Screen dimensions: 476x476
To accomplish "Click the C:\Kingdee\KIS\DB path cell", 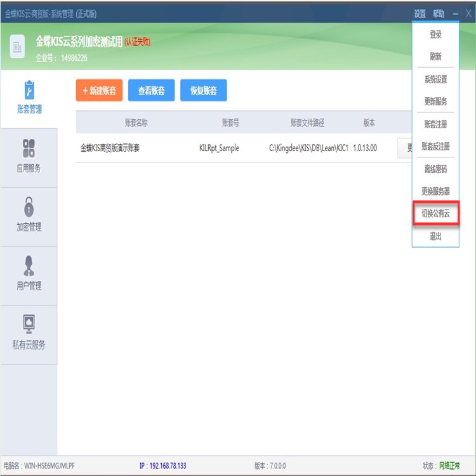I will click(x=308, y=148).
